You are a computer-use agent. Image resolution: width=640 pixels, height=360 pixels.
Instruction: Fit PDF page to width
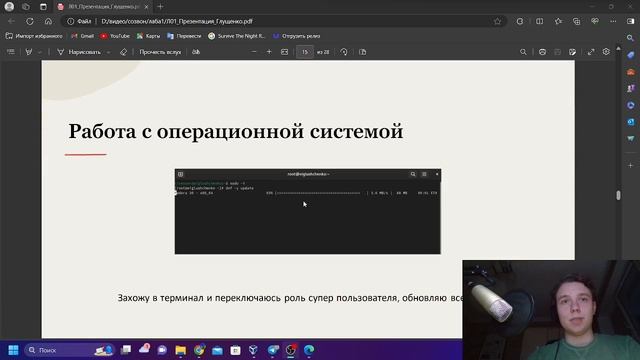284,52
